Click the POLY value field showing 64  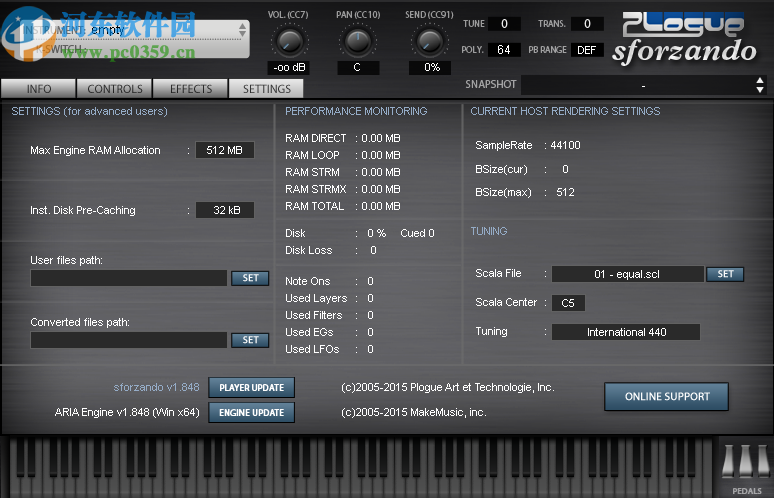503,50
